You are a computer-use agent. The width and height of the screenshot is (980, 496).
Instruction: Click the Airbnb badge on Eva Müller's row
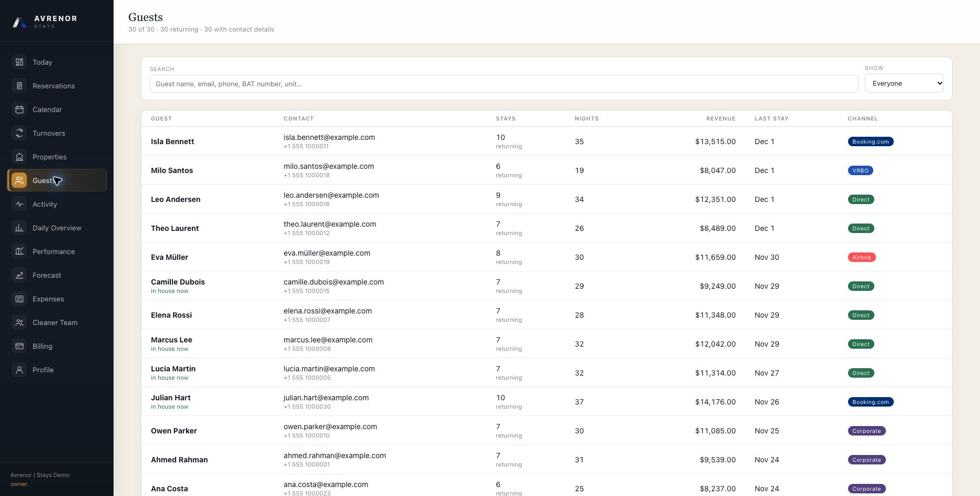[x=862, y=257]
